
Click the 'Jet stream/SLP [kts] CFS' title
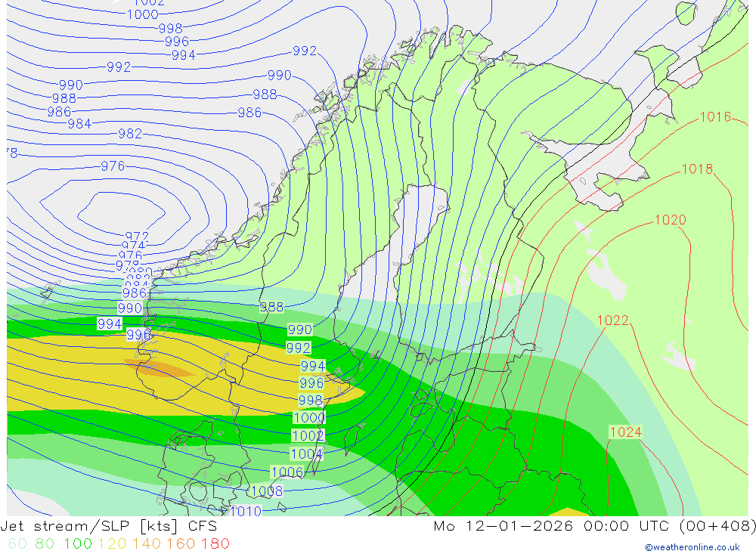point(108,526)
